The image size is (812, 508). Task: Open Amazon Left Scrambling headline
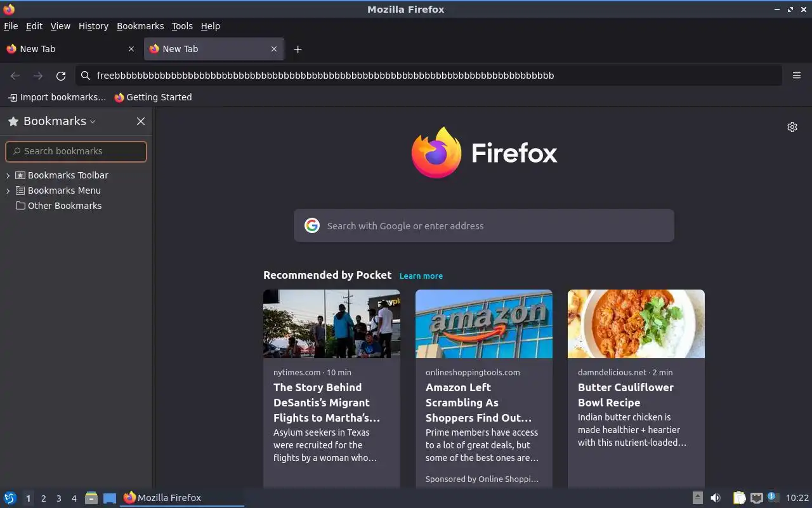click(479, 403)
